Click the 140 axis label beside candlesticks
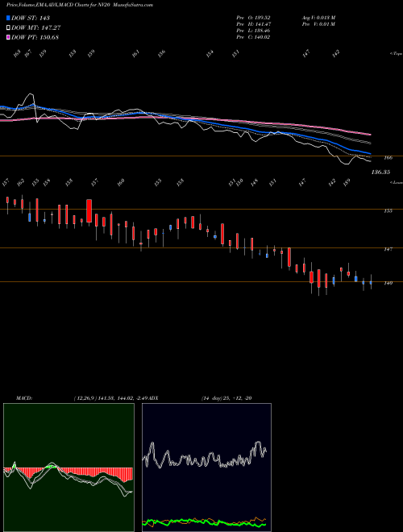This screenshot has height=532, width=403. tap(388, 283)
